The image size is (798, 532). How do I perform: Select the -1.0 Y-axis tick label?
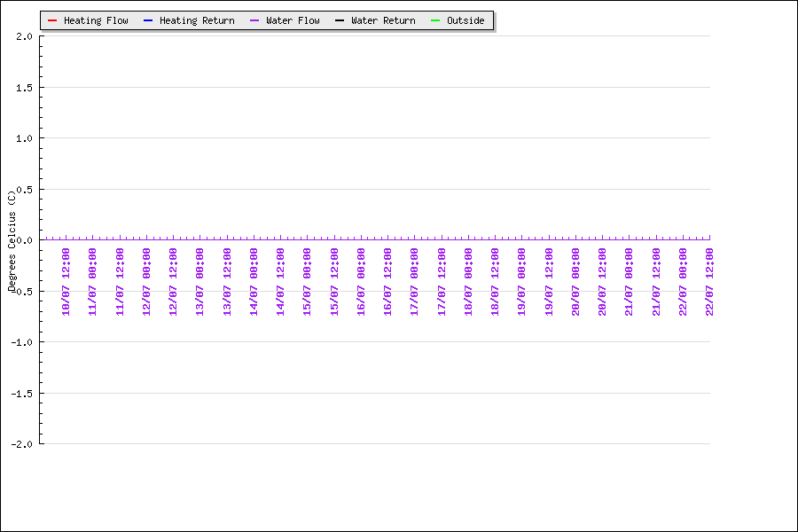[22, 342]
